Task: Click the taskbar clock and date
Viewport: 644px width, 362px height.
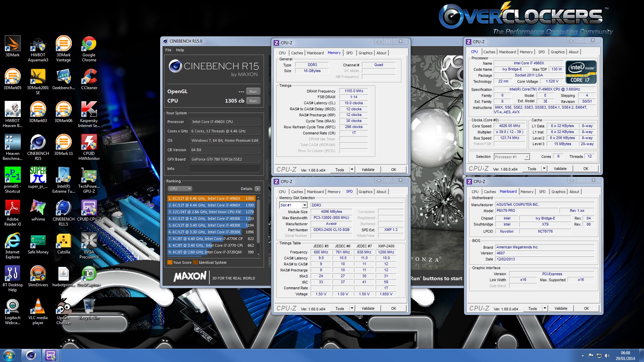Action: (x=625, y=356)
